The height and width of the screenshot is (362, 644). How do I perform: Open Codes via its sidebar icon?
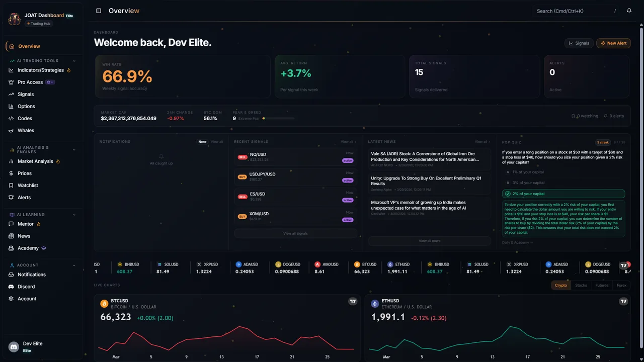coord(11,118)
